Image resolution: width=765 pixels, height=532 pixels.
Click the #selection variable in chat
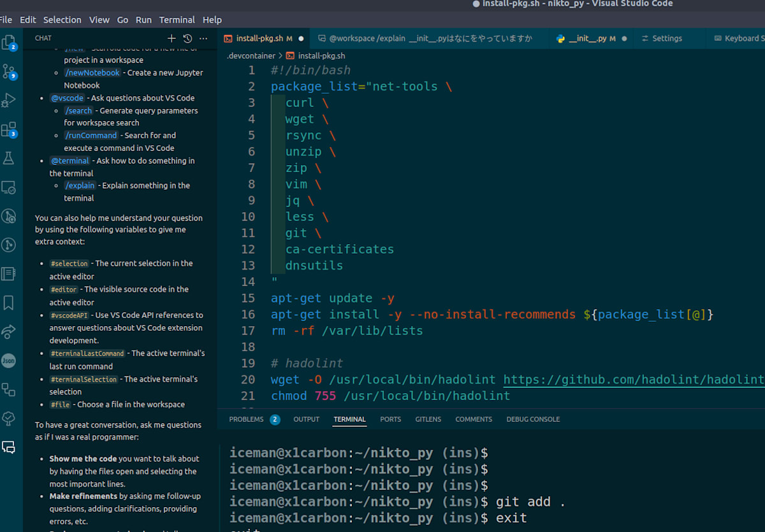[x=70, y=264]
